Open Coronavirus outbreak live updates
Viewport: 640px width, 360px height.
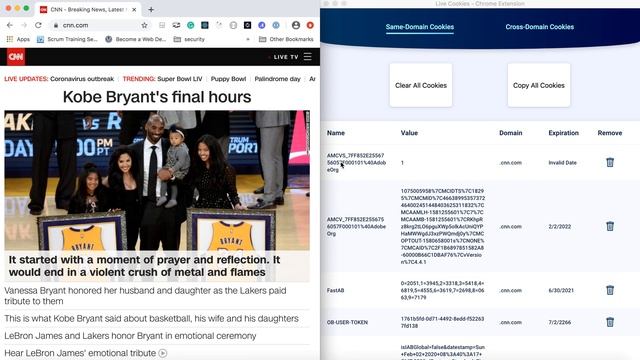pos(82,79)
